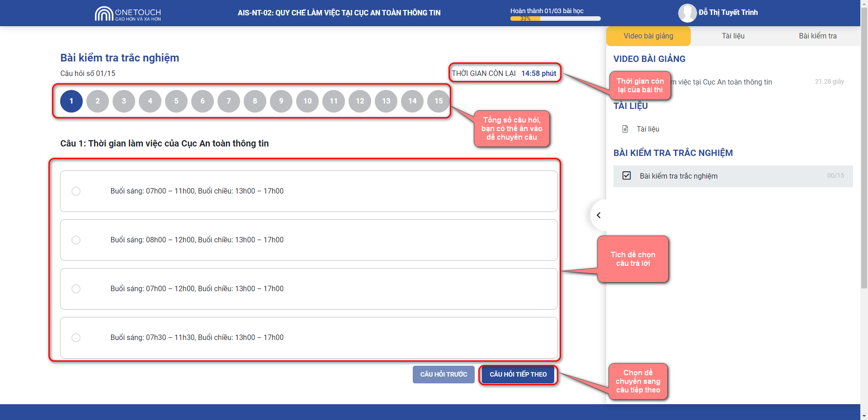
Task: Collapse sidebar with the left chevron arrow
Action: (599, 215)
